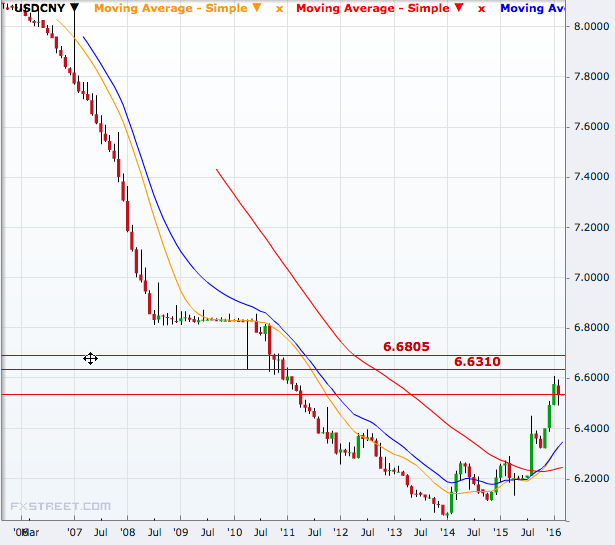
Task: Click the 6.2000 price axis label
Action: [x=591, y=478]
